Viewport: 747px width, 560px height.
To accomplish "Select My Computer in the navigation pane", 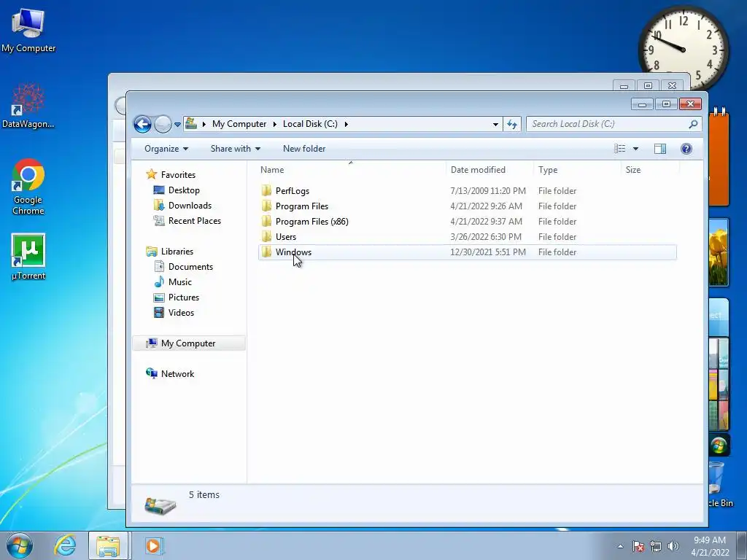I will (x=188, y=343).
